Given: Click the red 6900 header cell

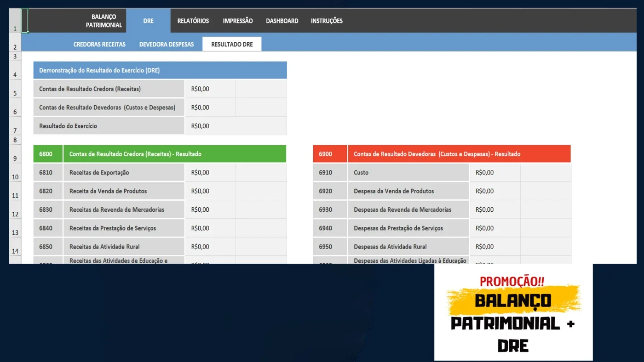Looking at the screenshot, I should point(330,154).
